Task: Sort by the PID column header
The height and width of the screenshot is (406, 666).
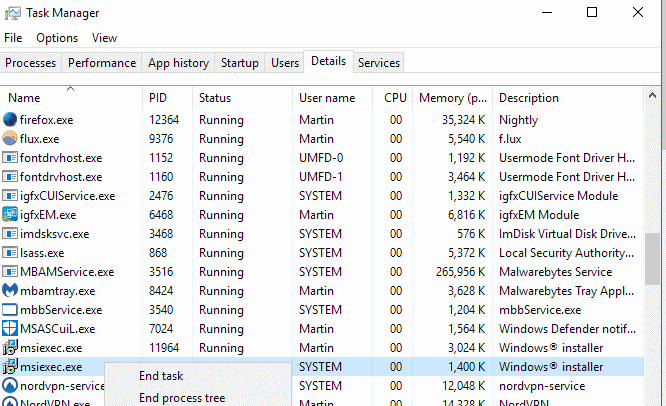Action: point(167,98)
